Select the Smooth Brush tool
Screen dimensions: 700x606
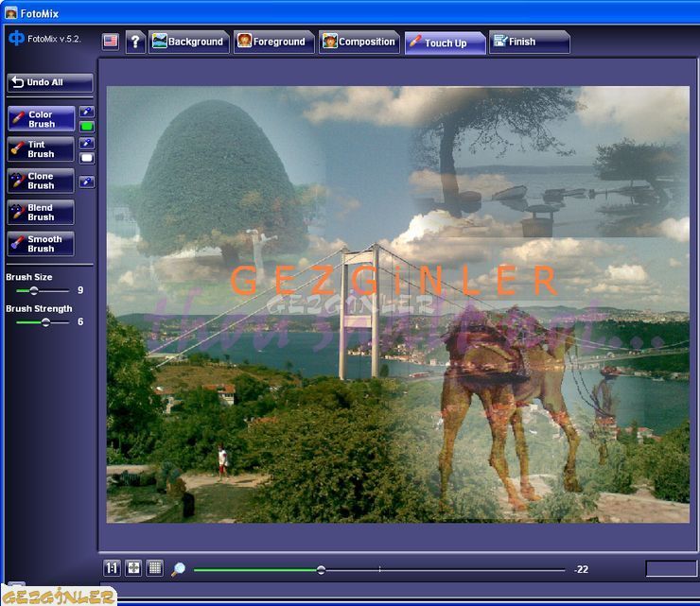pos(41,244)
